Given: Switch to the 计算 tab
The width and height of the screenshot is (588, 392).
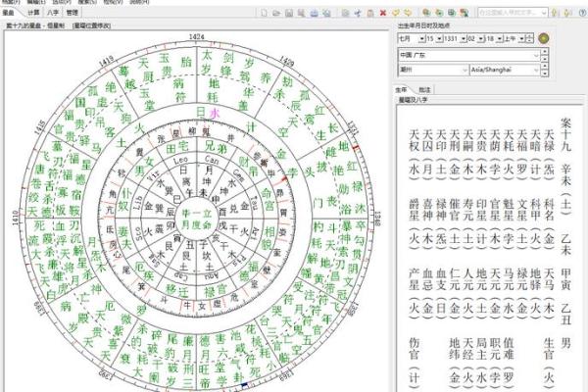Looking at the screenshot, I should click(x=32, y=14).
